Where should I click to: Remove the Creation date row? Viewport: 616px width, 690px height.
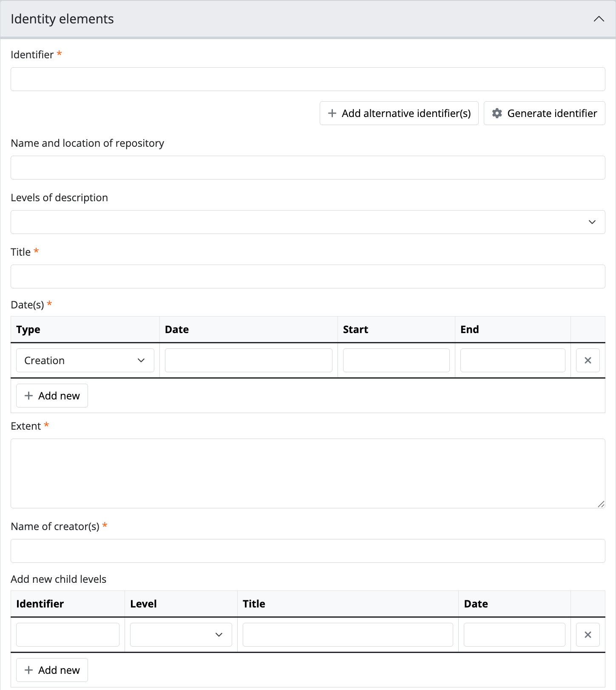[x=588, y=360]
